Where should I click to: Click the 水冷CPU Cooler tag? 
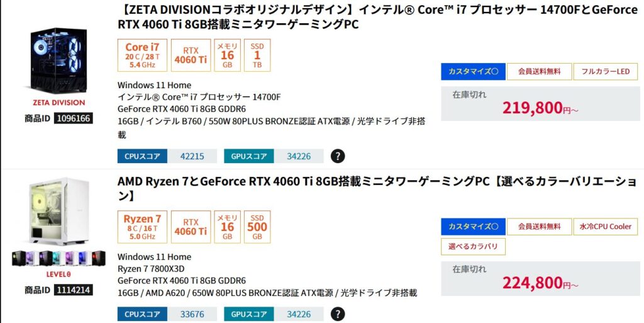tap(605, 227)
